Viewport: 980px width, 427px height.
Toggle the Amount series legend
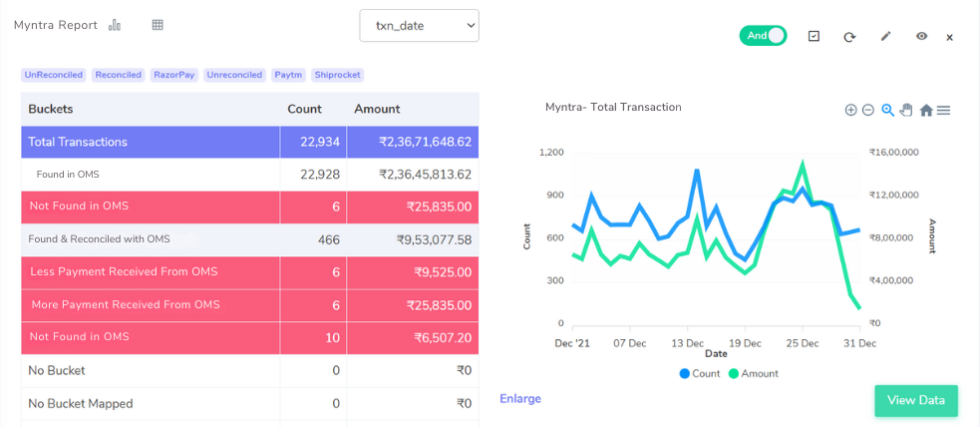coord(753,373)
